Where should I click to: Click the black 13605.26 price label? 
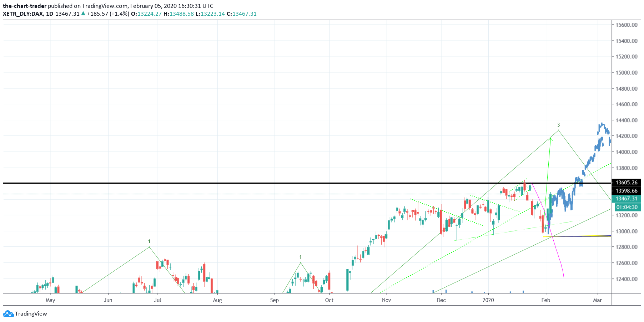(x=627, y=183)
